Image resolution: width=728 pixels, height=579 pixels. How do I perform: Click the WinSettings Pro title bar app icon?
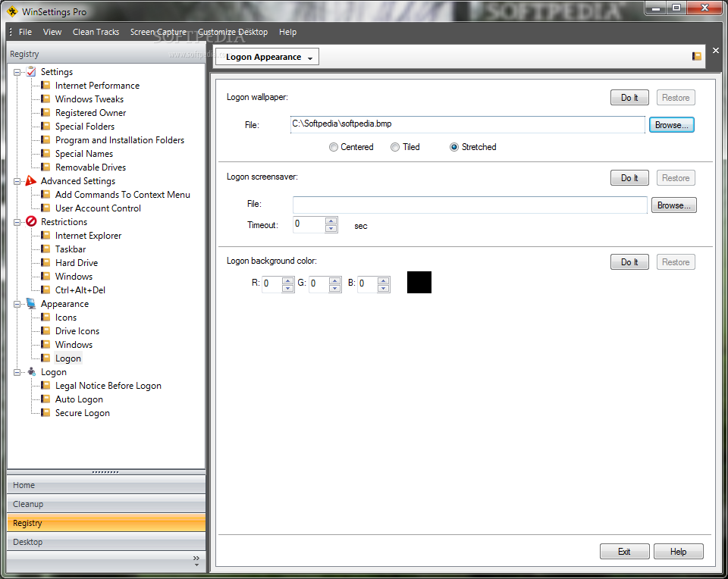coord(12,11)
